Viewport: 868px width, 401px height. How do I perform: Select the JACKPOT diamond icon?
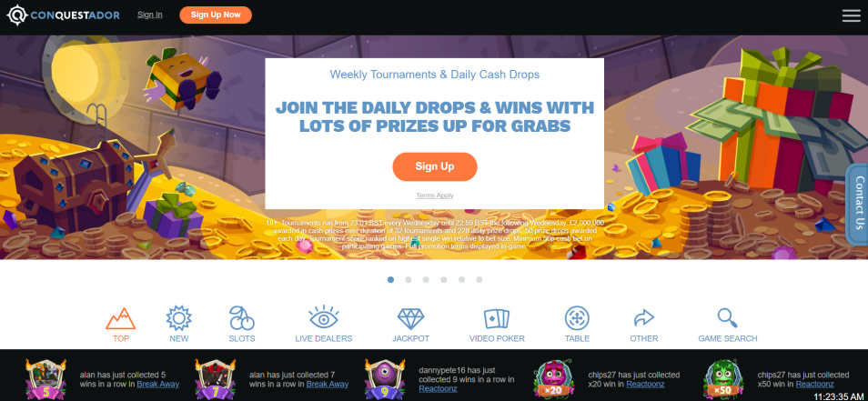click(x=410, y=318)
